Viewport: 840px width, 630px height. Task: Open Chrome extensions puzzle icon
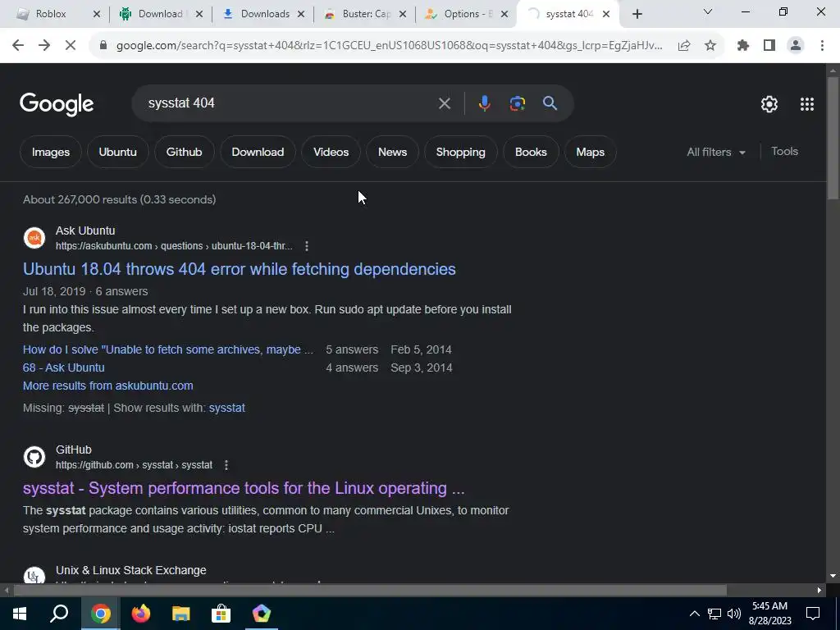click(743, 46)
